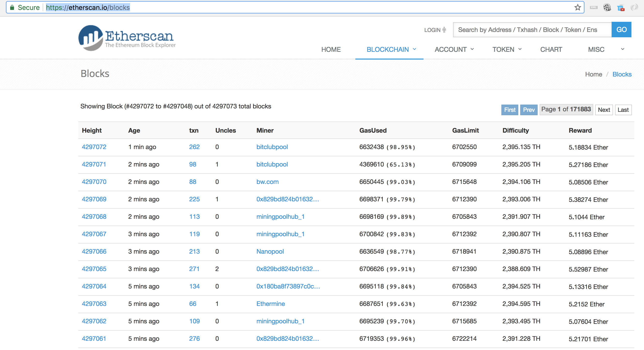
Task: Open miningpoolhub_1 miner for block 4297068
Action: pos(280,217)
